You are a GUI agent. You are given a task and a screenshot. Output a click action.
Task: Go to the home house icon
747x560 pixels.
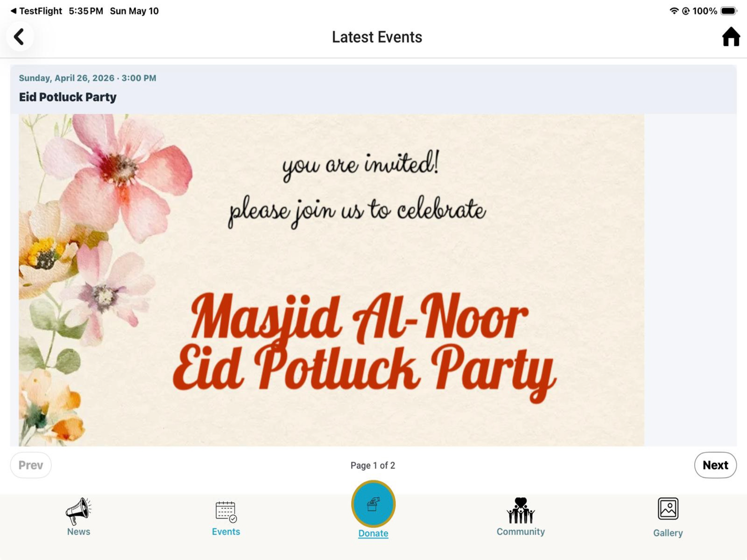pos(731,36)
